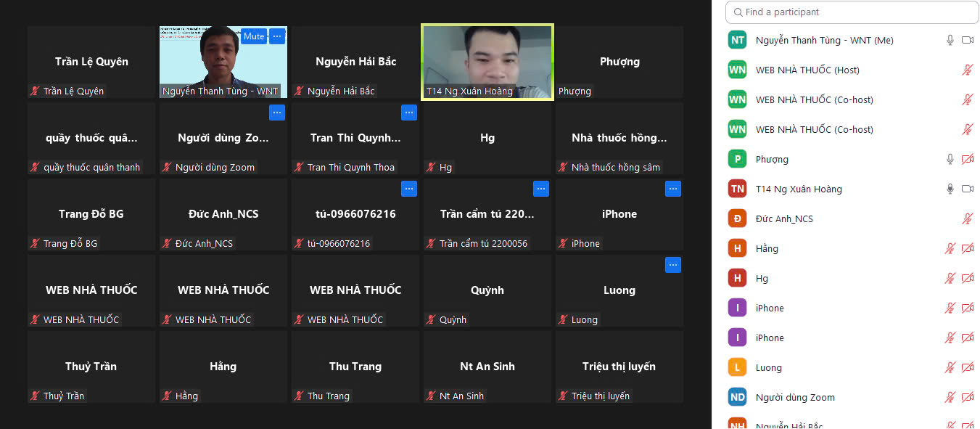Click muted mic icon on Quỳnh tile
The width and height of the screenshot is (980, 429).
coord(431,320)
